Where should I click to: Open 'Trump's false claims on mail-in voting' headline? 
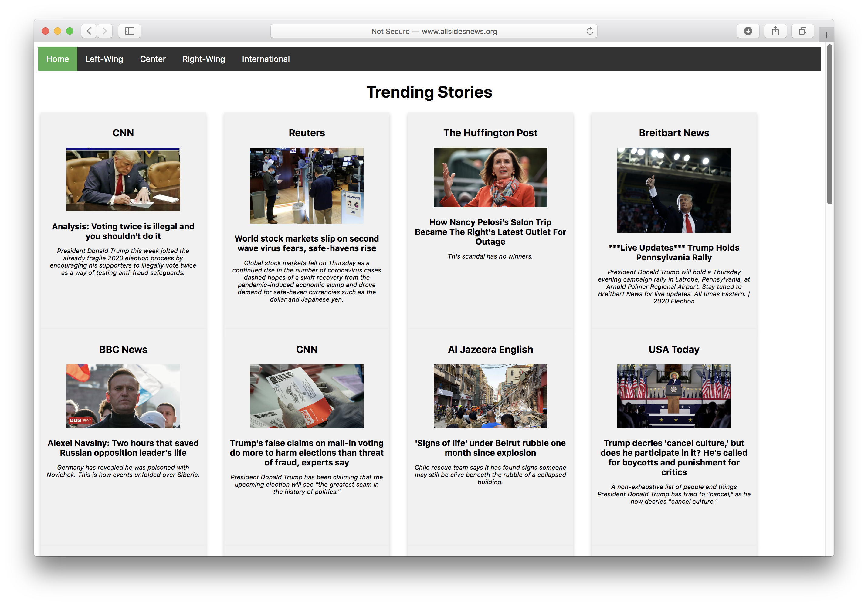(x=307, y=453)
